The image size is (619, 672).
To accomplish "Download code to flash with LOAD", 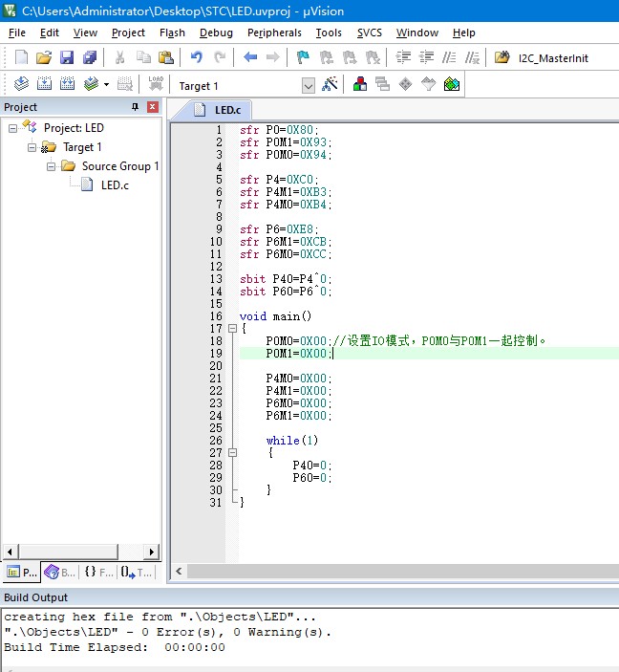I will tap(156, 84).
